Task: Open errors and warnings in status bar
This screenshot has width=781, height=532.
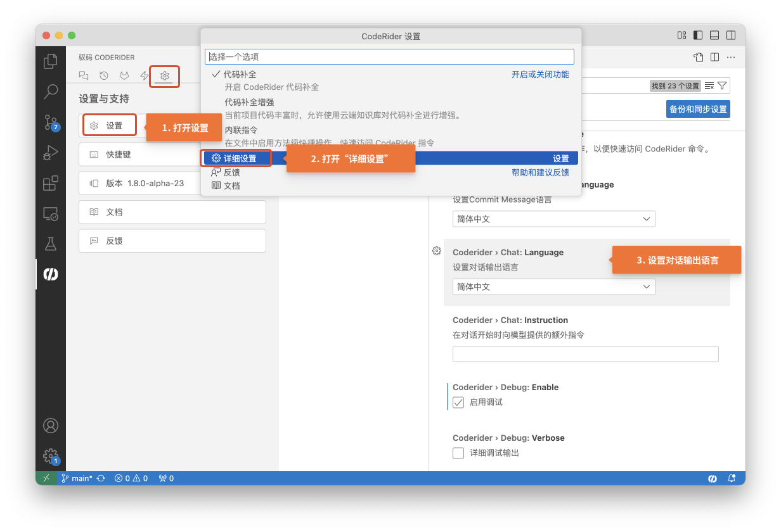Action: [131, 478]
